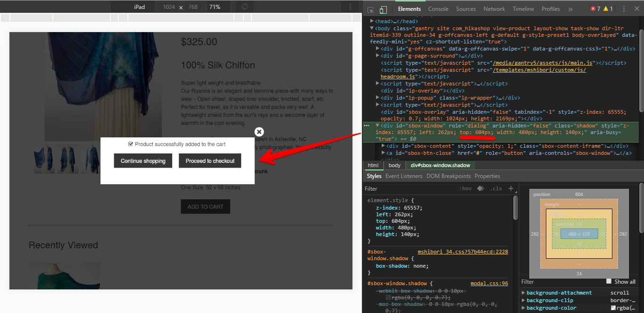Switch to the Console tab
The width and height of the screenshot is (644, 313).
coord(438,9)
